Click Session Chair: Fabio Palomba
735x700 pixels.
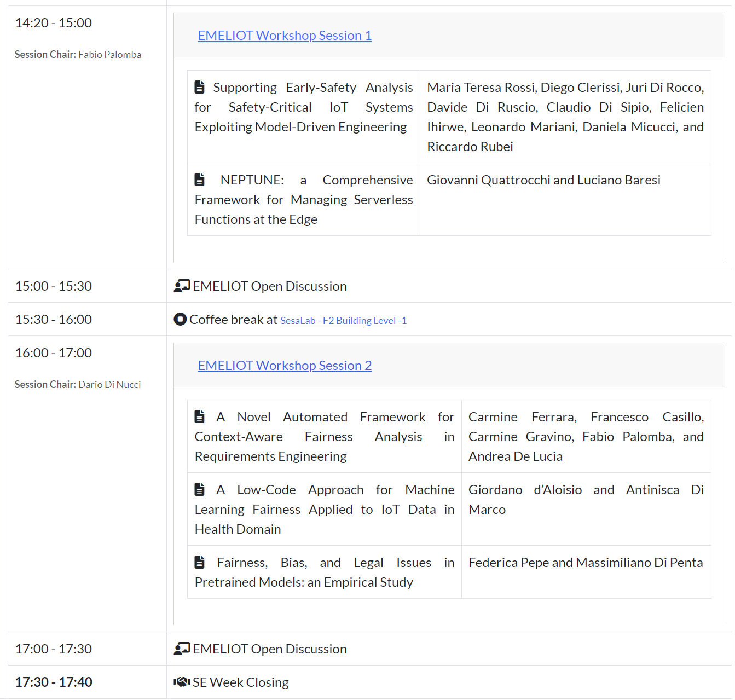[x=78, y=55]
